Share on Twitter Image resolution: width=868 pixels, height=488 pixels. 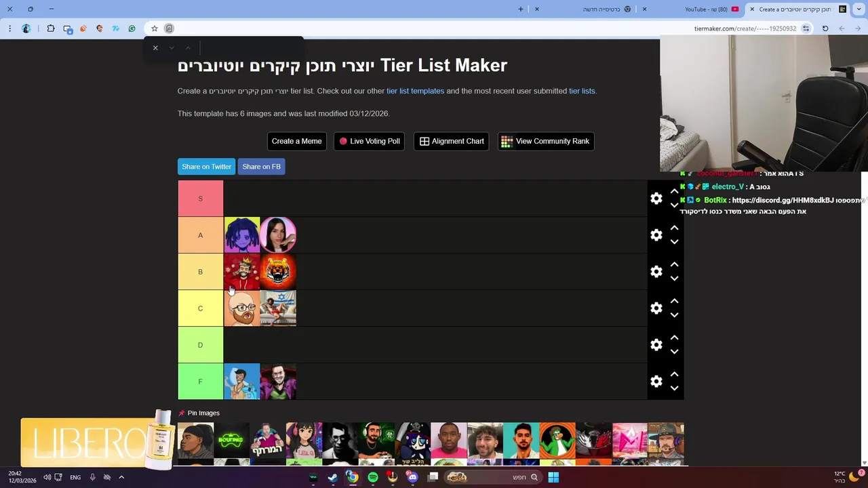click(x=206, y=167)
